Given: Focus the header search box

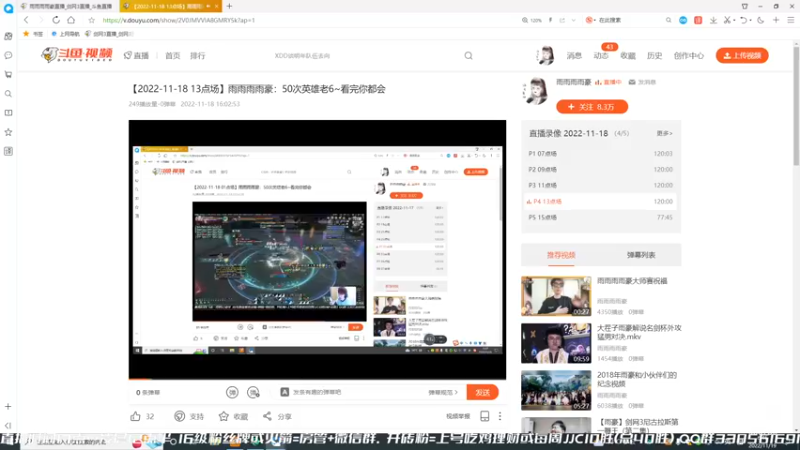Looking at the screenshot, I should (367, 56).
